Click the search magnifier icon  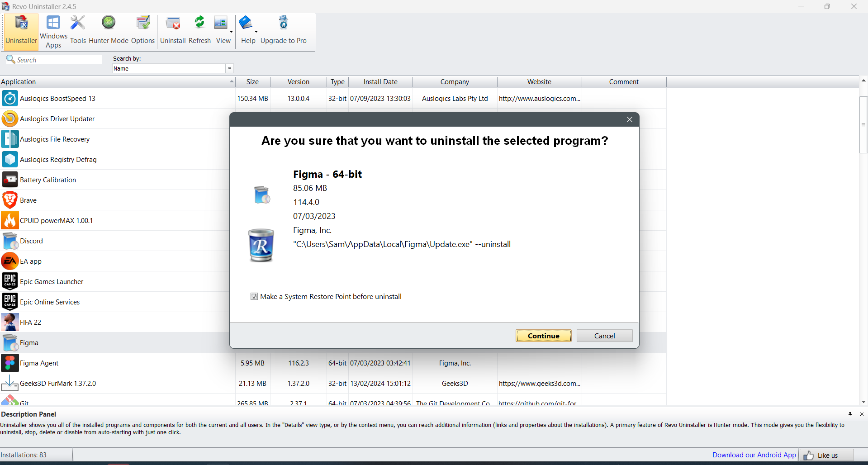tap(10, 59)
